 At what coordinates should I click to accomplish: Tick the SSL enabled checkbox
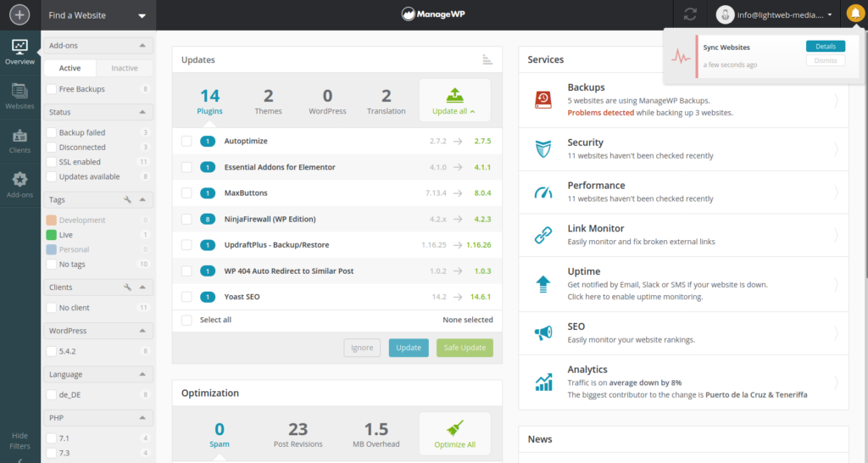52,162
